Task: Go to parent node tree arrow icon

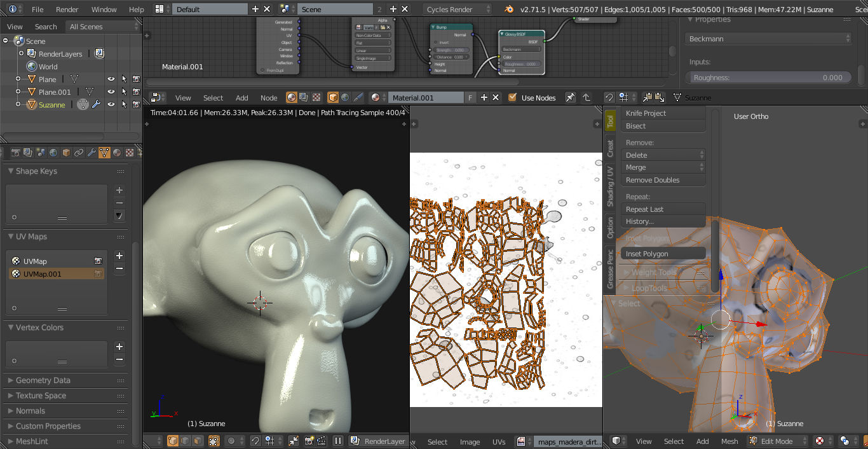Action: (587, 97)
